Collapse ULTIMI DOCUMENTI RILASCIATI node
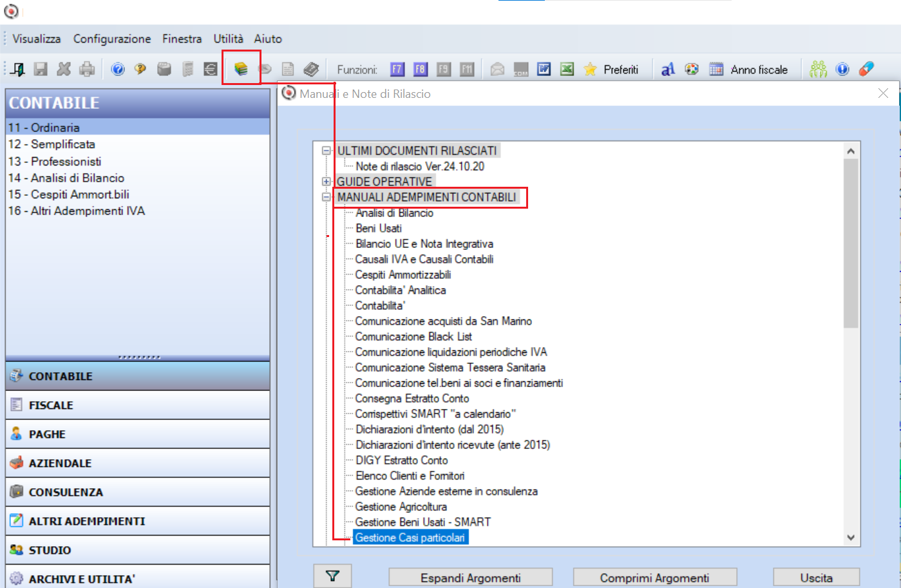The height and width of the screenshot is (588, 901). coord(327,151)
